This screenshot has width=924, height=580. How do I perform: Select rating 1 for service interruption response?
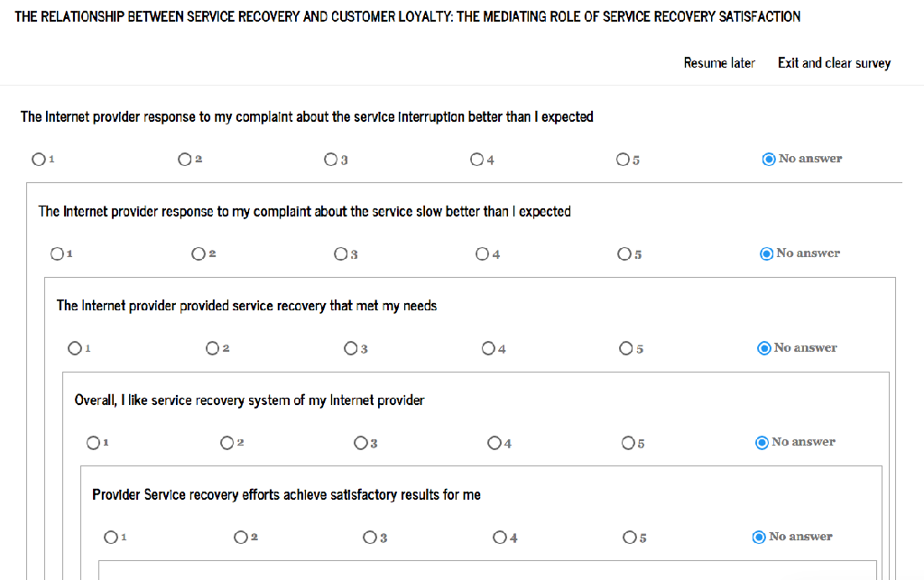point(38,160)
